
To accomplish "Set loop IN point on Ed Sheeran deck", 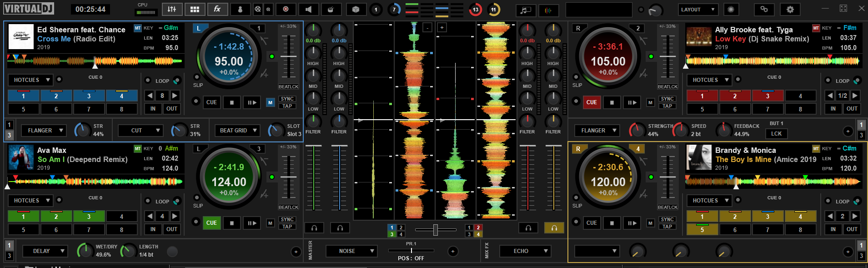I will point(153,109).
